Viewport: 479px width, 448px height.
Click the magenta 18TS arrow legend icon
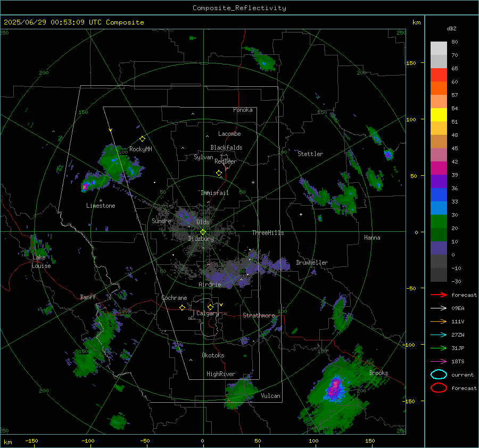pyautogui.click(x=439, y=361)
